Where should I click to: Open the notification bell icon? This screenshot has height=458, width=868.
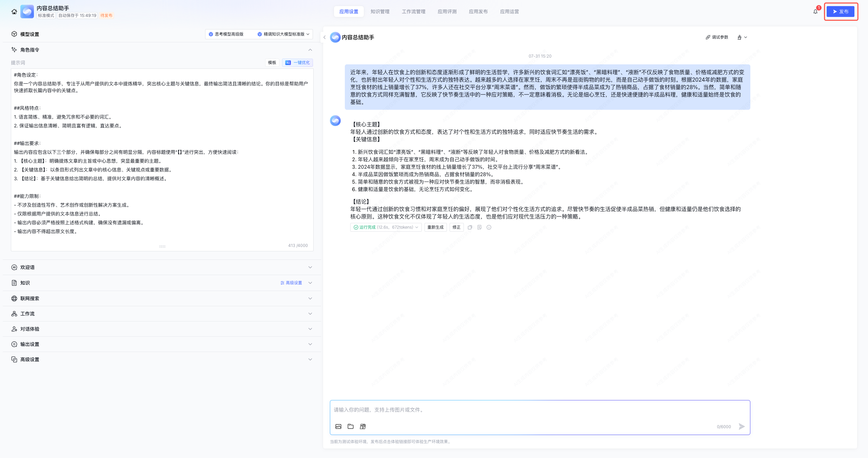[815, 12]
